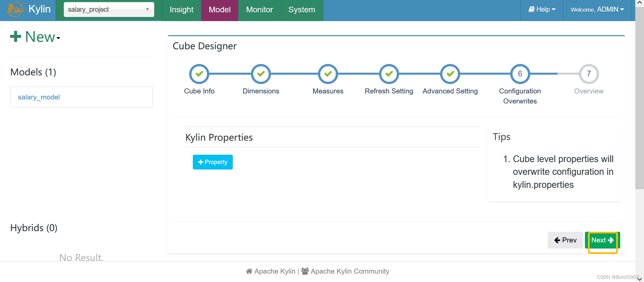This screenshot has height=282, width=644.
Task: Click the Cube Info step label
Action: point(199,91)
